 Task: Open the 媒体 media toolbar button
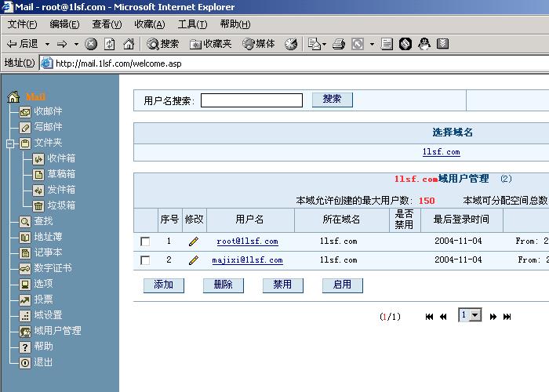259,44
